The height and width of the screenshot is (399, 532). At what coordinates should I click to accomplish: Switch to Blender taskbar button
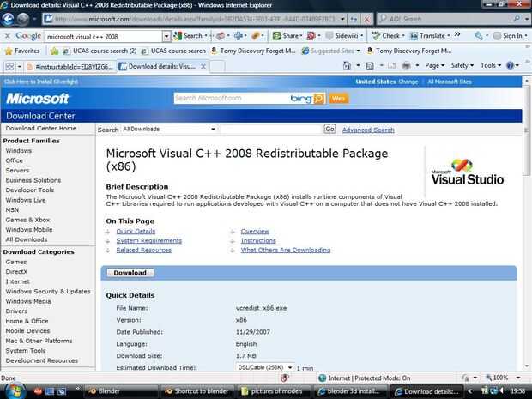click(x=120, y=391)
